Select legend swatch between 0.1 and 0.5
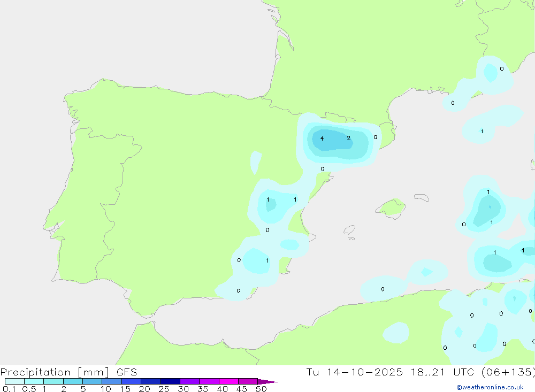Screen dimensions: 535x392 14,381
